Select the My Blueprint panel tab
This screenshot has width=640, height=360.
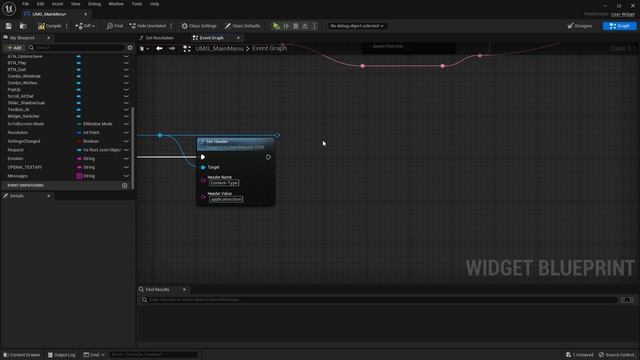click(22, 38)
